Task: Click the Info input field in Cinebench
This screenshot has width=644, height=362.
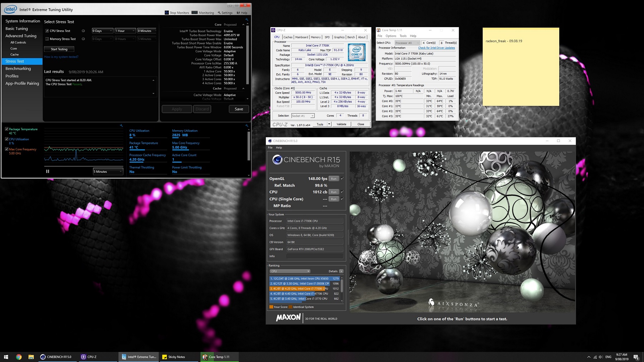Action: tap(315, 256)
